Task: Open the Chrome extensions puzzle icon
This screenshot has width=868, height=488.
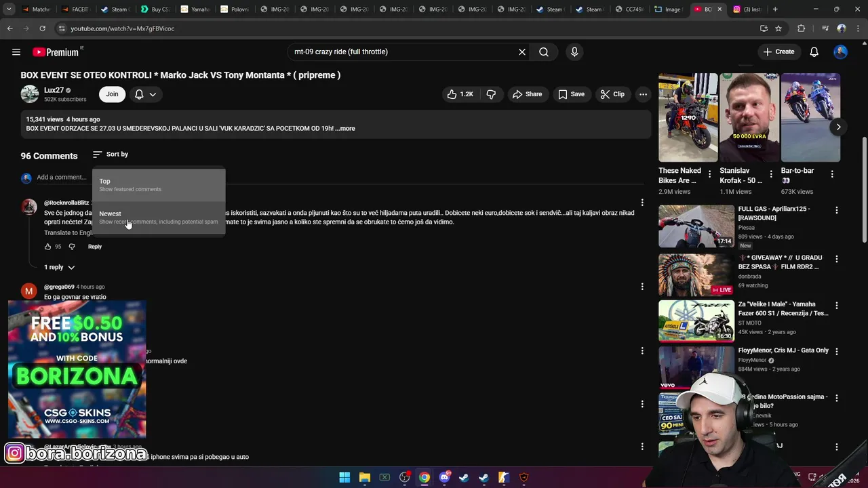Action: point(802,28)
